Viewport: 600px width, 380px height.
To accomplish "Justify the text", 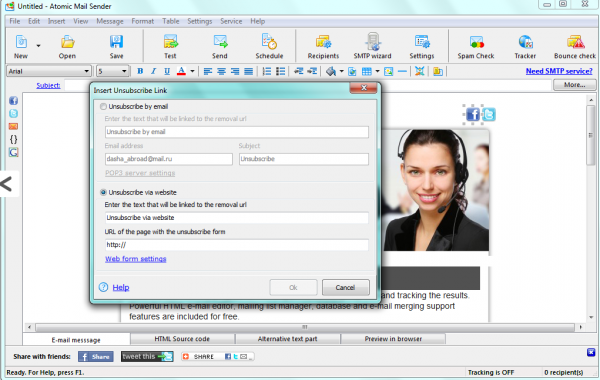I will [248, 71].
